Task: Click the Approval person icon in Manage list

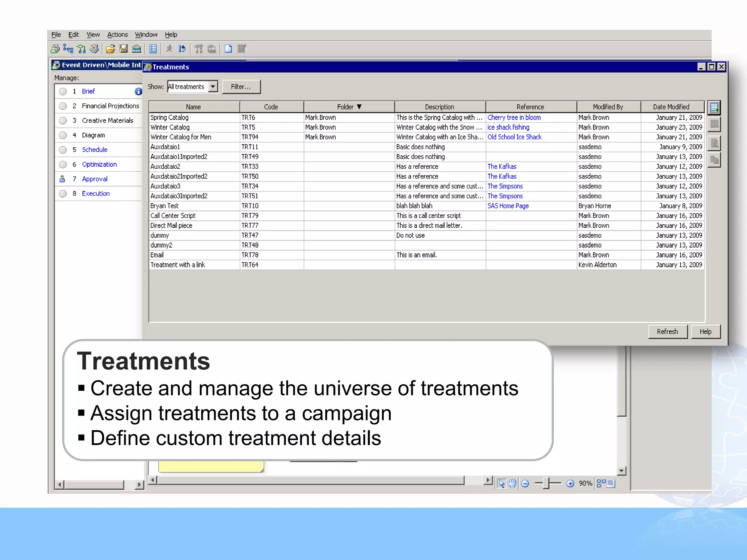Action: [63, 179]
